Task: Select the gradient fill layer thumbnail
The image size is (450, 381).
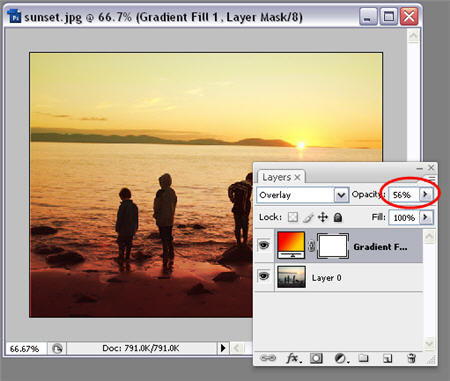Action: click(291, 245)
